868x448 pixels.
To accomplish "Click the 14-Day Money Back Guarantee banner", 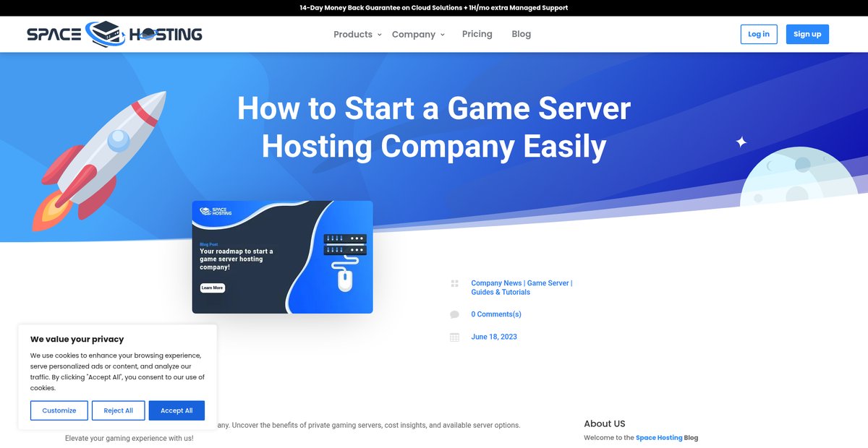I will click(434, 8).
